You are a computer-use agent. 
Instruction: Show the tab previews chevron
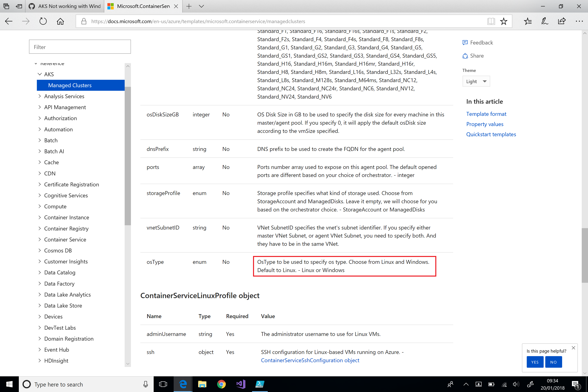pos(201,6)
